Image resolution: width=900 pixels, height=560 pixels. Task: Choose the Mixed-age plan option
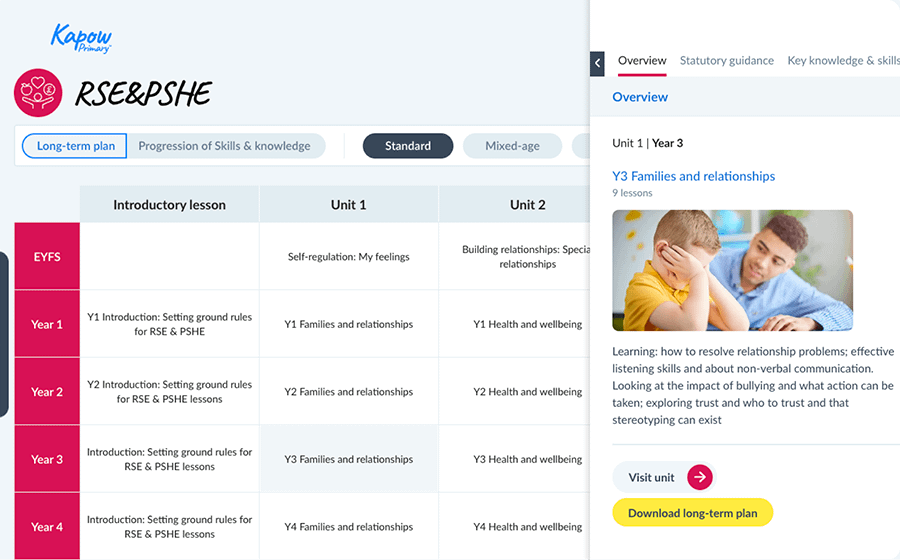click(512, 146)
